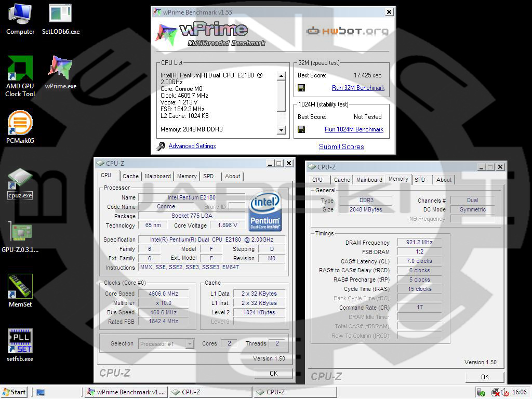The image size is (532, 399).
Task: Click the CPU List scroll up arrow
Action: pos(281,76)
